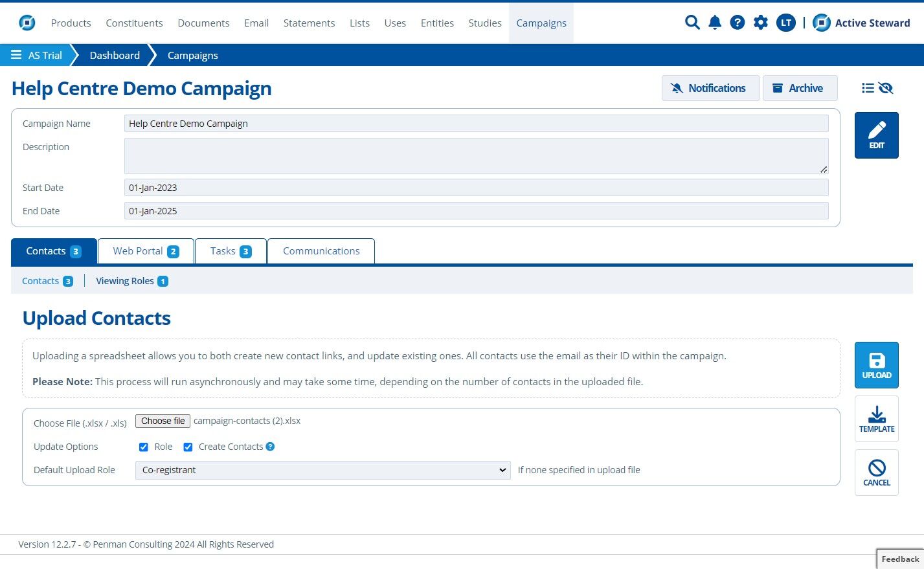Click the End Date field

pos(476,211)
